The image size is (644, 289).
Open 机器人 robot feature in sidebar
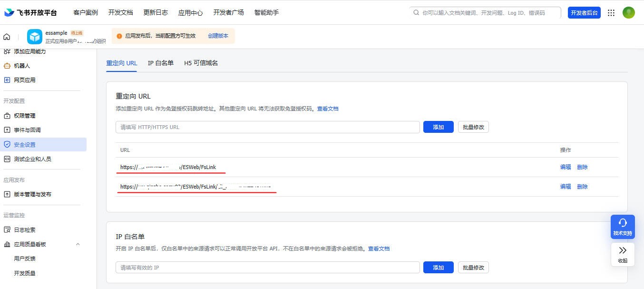pyautogui.click(x=22, y=66)
